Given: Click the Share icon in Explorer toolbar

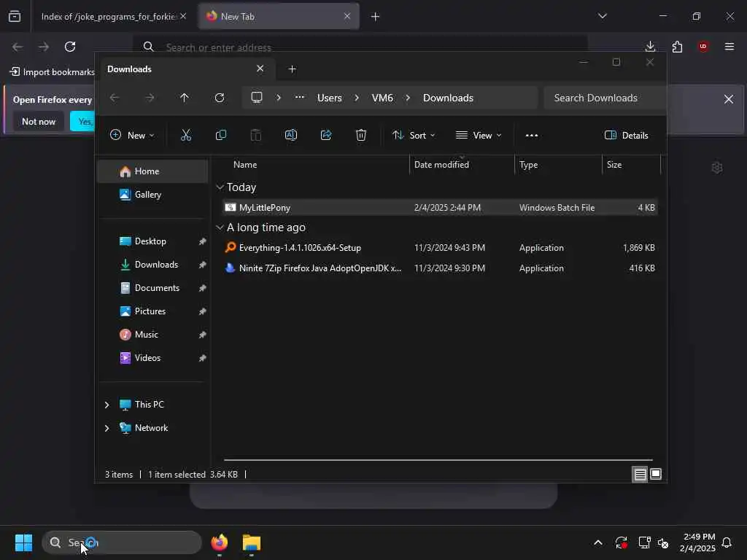Looking at the screenshot, I should coord(326,135).
